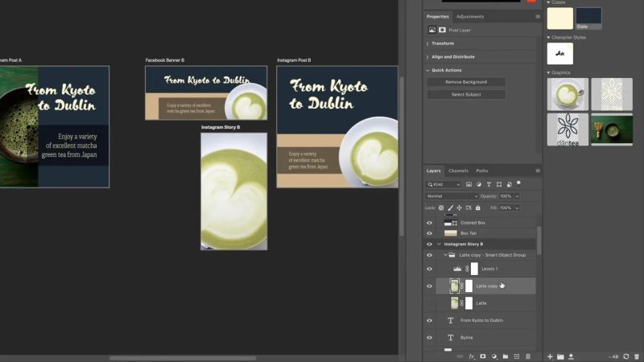
Task: Click the Select Subject button
Action: 466,94
